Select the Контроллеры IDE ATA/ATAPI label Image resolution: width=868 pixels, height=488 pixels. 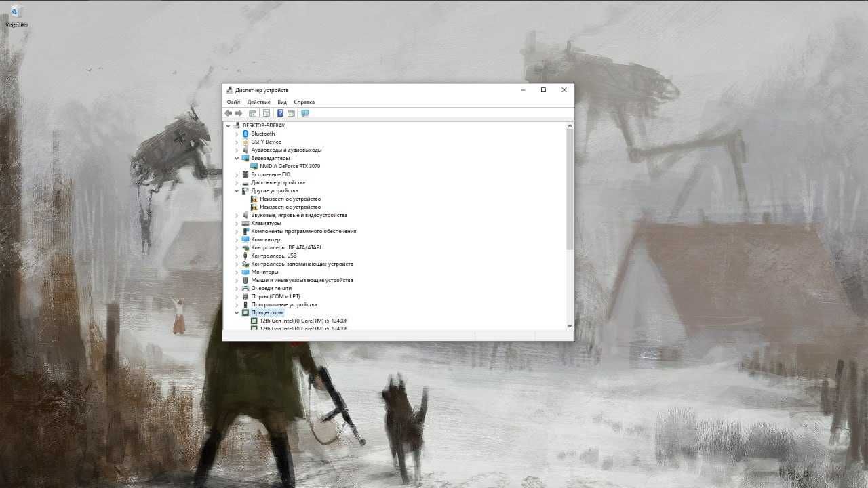click(x=286, y=247)
